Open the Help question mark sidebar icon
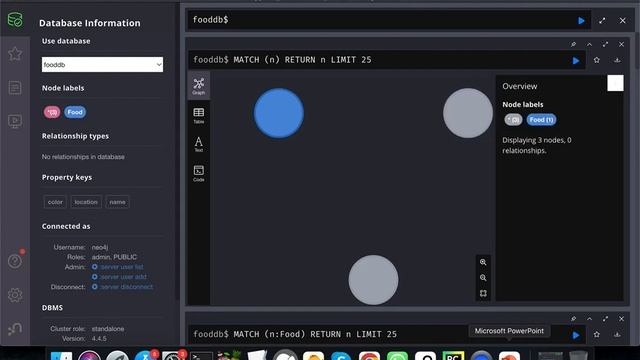The height and width of the screenshot is (360, 640). [15, 261]
